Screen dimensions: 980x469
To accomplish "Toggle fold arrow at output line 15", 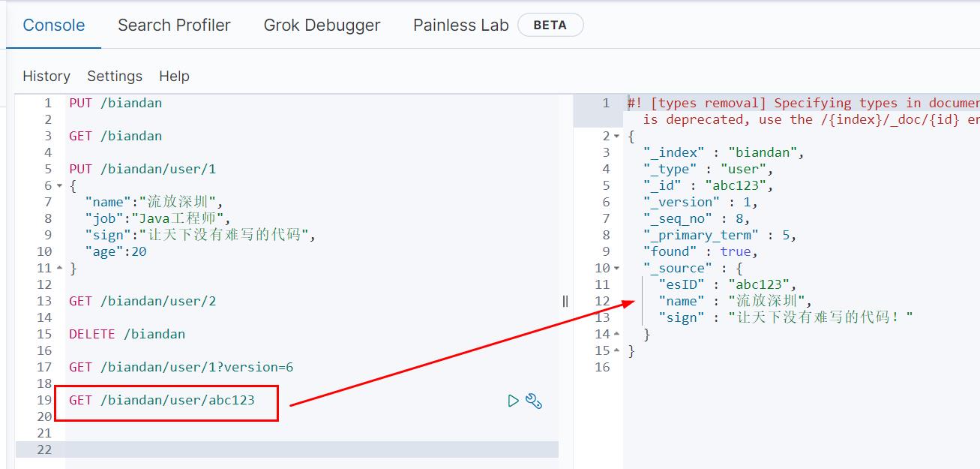I will tap(616, 350).
